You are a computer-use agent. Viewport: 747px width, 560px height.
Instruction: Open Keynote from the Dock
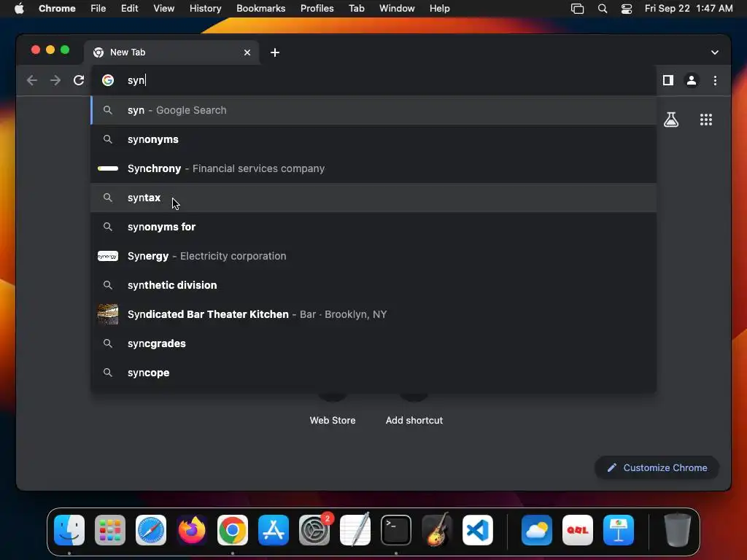[619, 530]
